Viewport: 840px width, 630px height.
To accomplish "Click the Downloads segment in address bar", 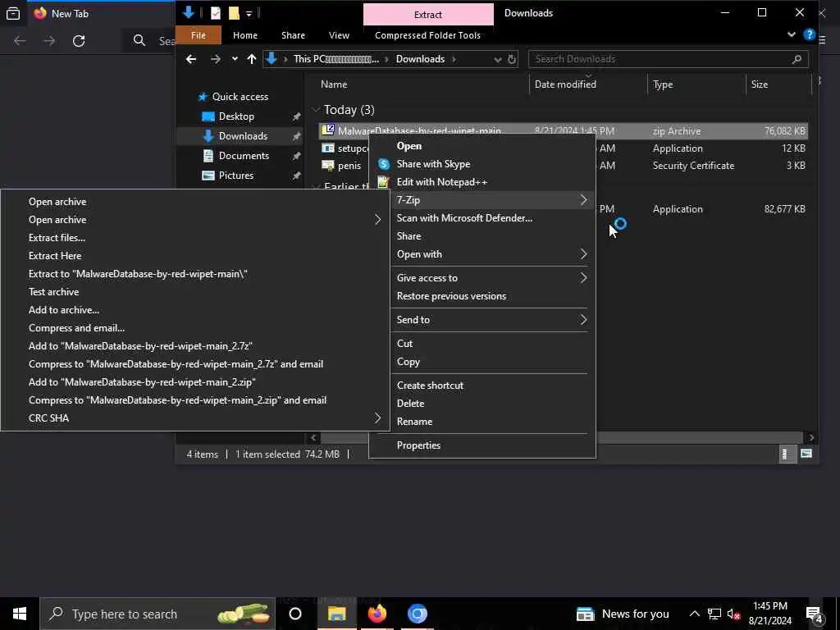I will coord(420,59).
